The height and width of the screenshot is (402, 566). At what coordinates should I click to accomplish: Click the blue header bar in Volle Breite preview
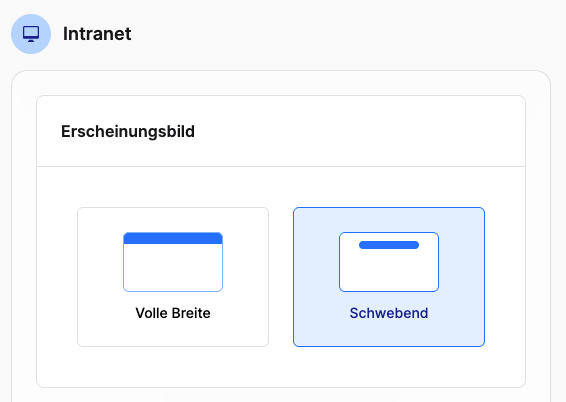pos(173,239)
